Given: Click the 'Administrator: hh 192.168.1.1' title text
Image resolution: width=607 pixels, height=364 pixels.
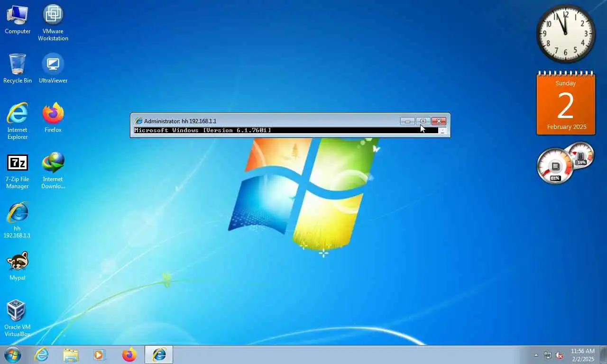Looking at the screenshot, I should pos(180,121).
